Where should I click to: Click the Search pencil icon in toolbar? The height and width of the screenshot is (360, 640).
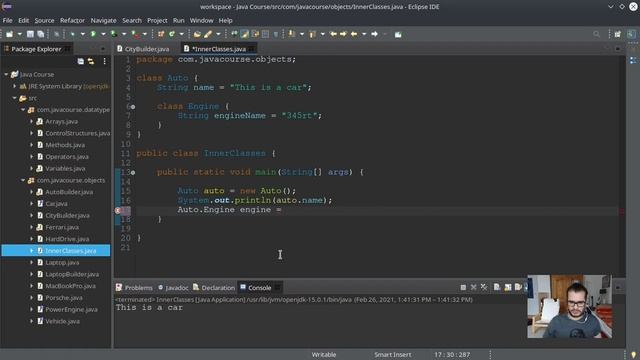pos(208,34)
